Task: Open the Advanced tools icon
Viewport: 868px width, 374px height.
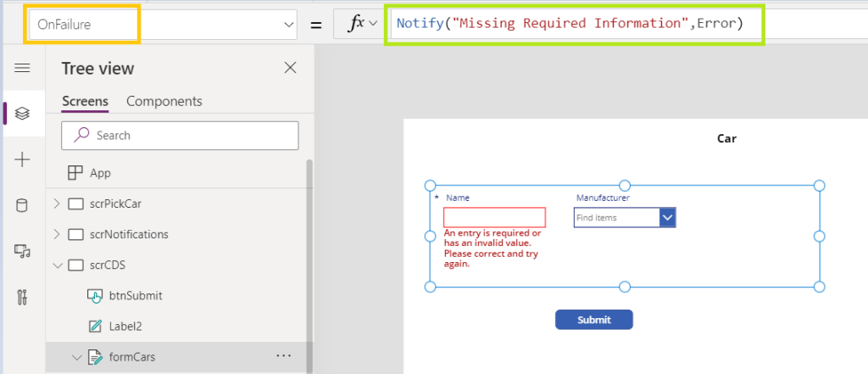Action: click(23, 297)
